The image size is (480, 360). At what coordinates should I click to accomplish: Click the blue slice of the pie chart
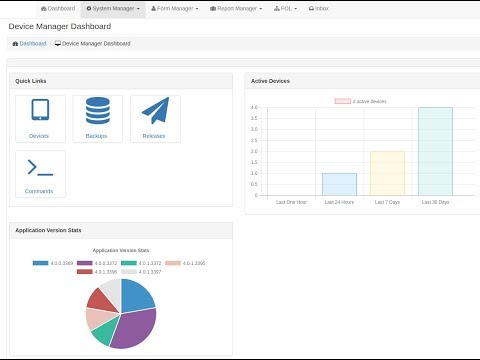pyautogui.click(x=136, y=297)
